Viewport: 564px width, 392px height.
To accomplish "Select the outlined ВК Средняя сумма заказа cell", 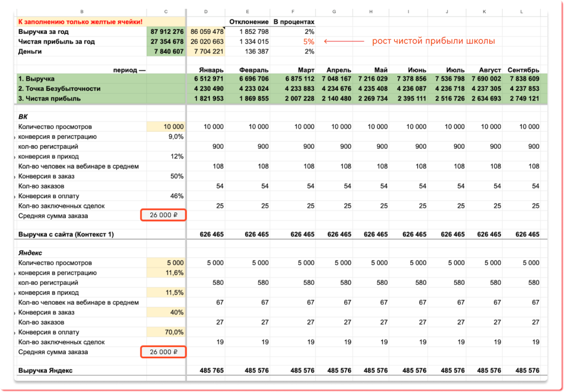I will [x=164, y=215].
